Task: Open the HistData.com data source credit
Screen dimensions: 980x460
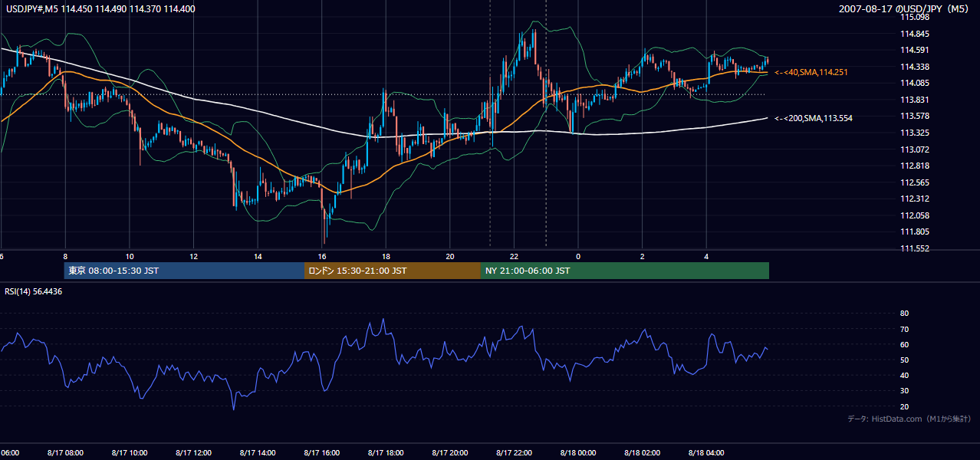Action: 909,419
